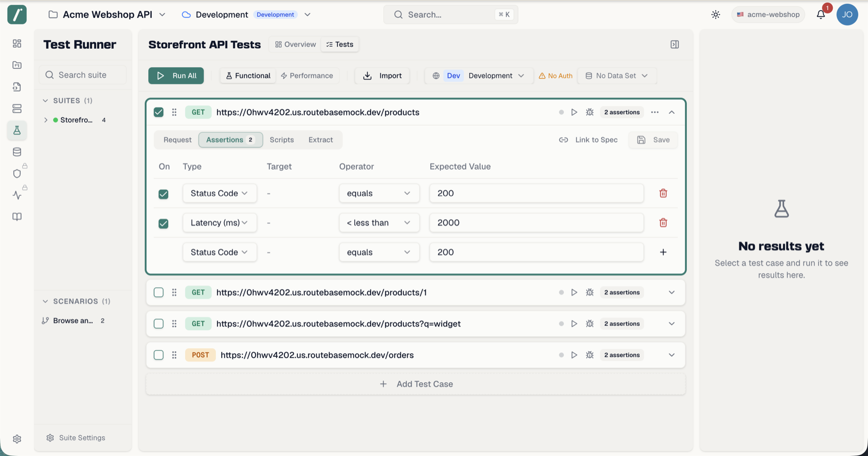Open notifications bell icon
Viewport: 868px width, 456px height.
(821, 15)
